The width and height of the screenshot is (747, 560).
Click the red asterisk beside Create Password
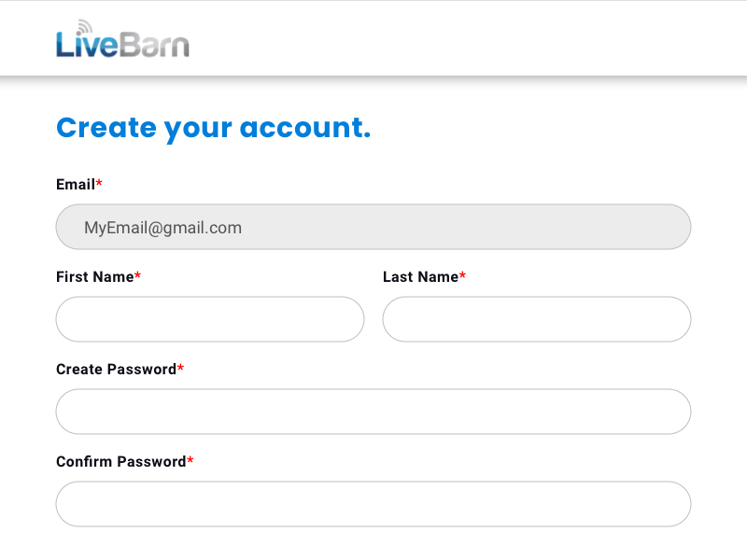point(181,369)
